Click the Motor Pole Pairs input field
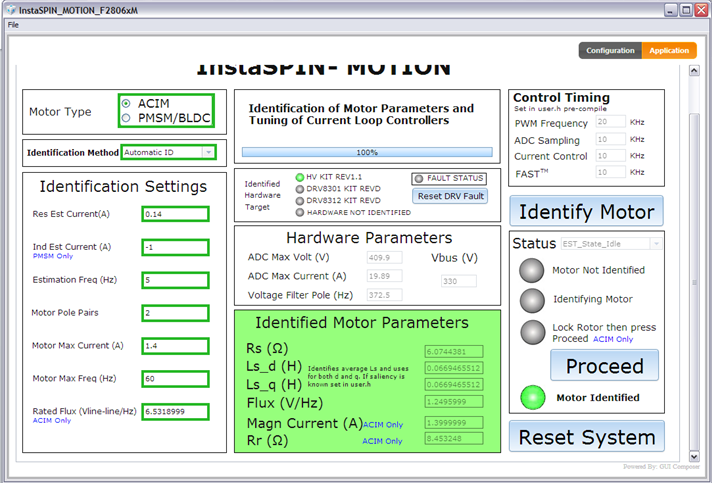The height and width of the screenshot is (484, 712). 175,313
